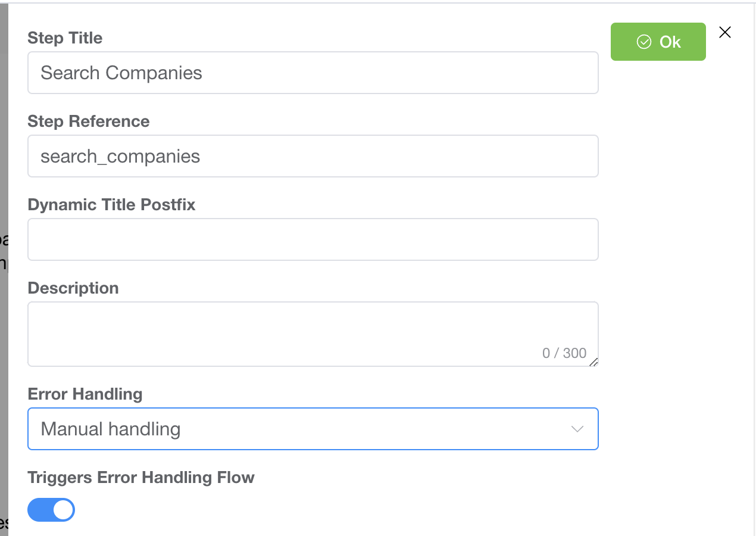Focus the empty Dynamic Title Postfix field
This screenshot has width=756, height=536.
tap(313, 239)
